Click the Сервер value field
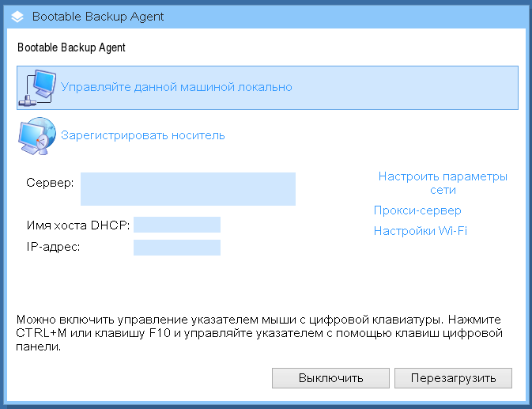Viewport: 532px width, 409px height. pos(188,189)
